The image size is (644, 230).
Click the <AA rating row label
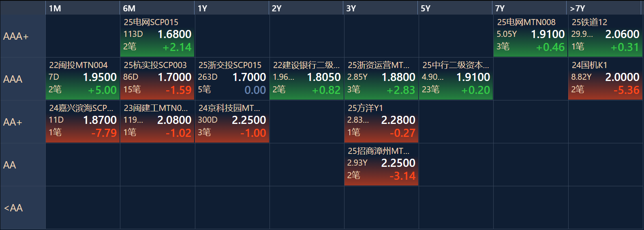[23, 208]
